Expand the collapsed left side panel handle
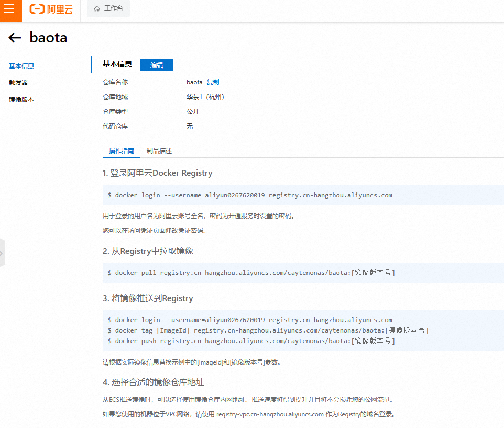This screenshot has width=504, height=428. 2,253
